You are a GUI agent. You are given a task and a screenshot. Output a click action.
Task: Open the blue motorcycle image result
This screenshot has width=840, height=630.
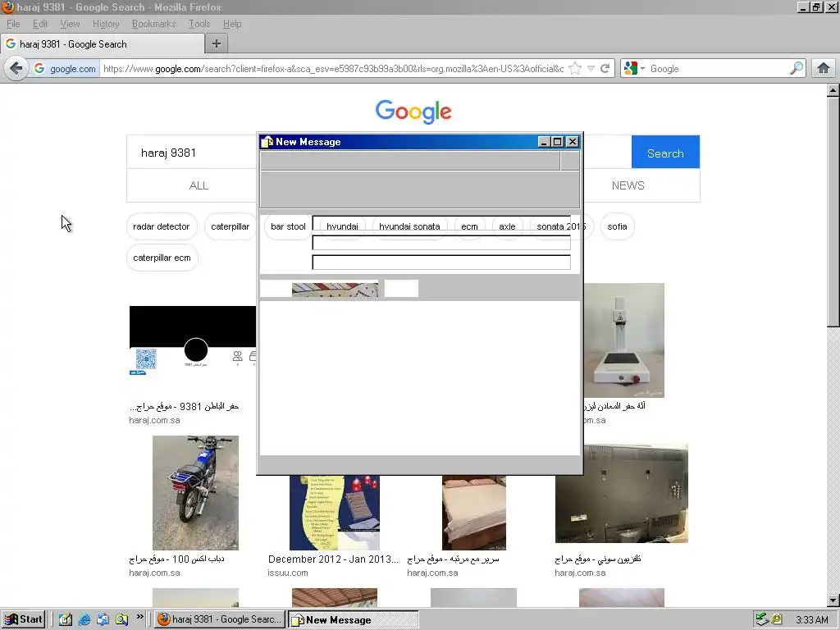195,493
